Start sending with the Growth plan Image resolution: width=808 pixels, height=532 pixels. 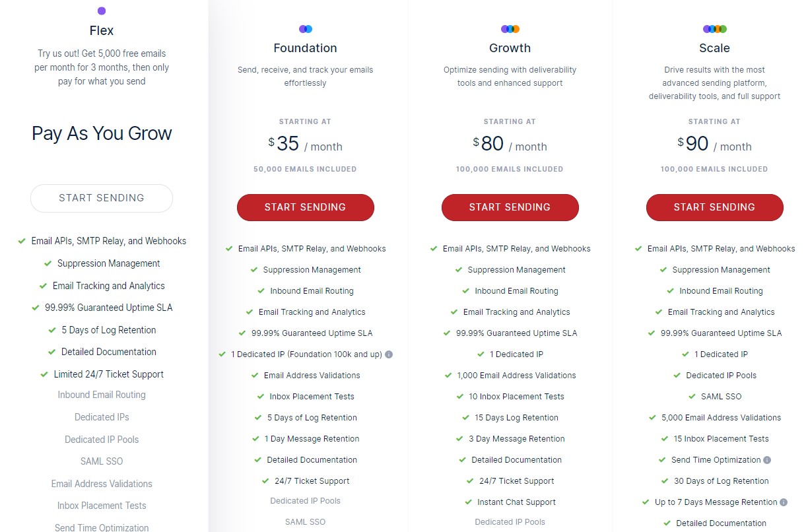point(510,207)
